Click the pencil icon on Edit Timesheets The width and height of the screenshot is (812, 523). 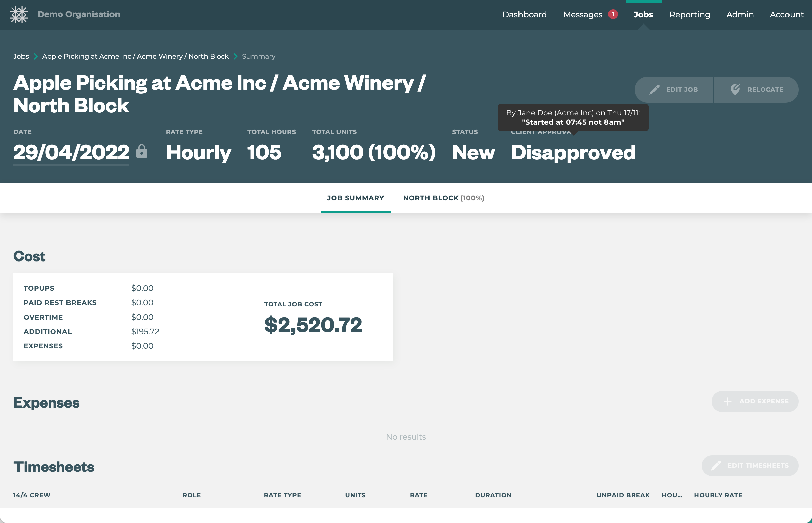[x=716, y=466]
